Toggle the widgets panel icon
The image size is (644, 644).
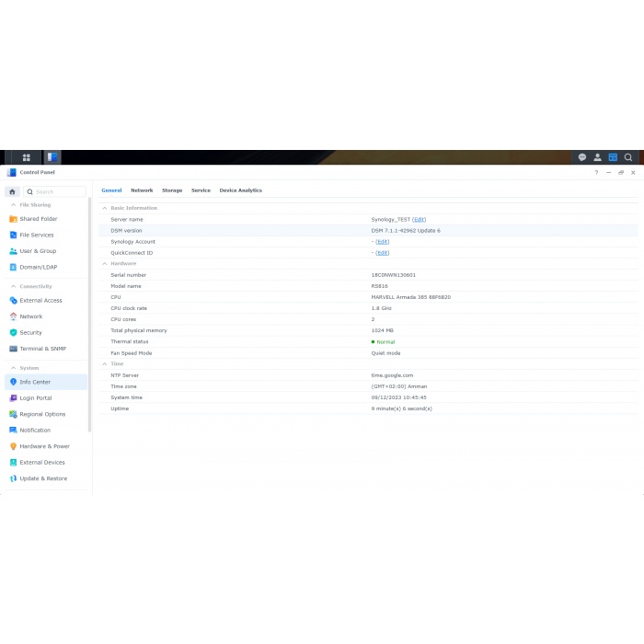613,157
